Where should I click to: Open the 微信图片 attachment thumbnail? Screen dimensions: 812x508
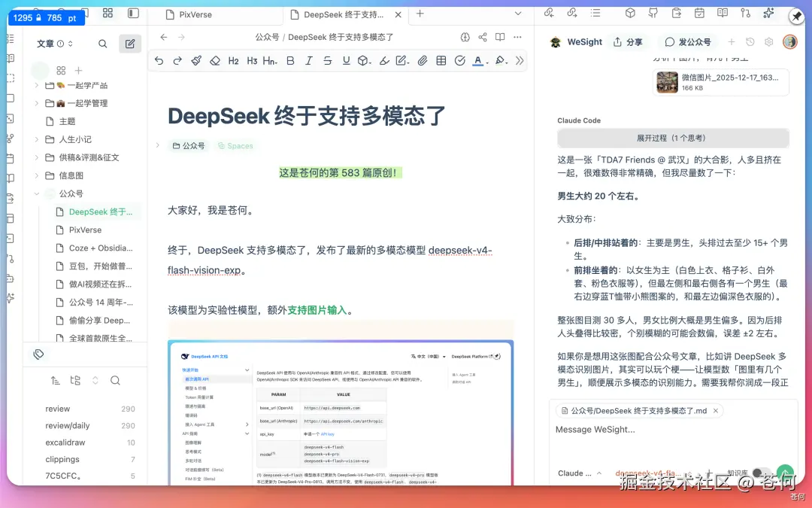[667, 82]
